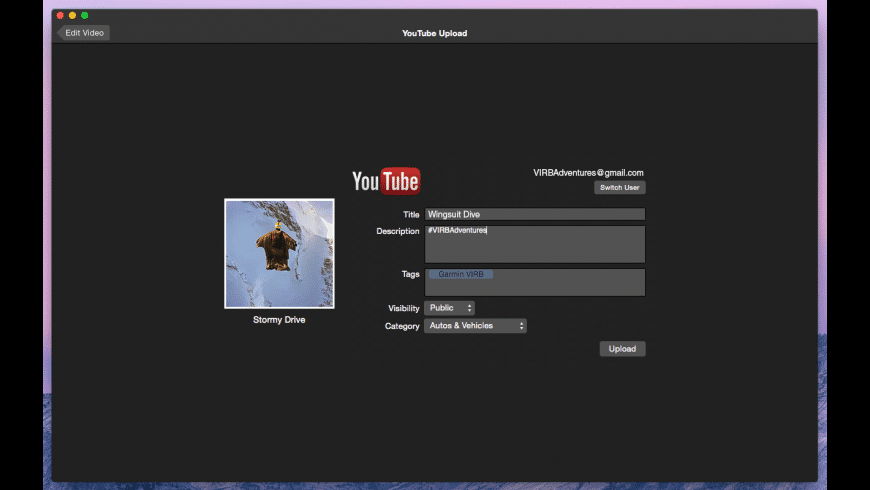
Task: Click the YouTube Upload window title
Action: tap(434, 33)
